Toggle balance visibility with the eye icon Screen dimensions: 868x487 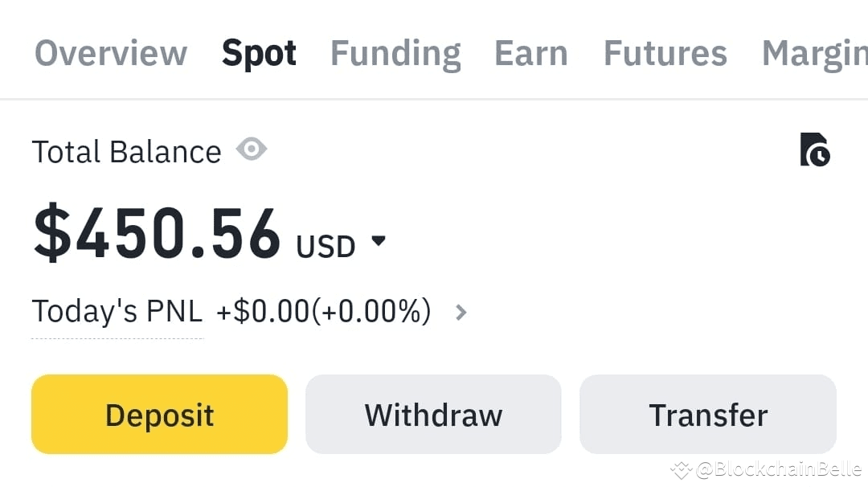(252, 149)
